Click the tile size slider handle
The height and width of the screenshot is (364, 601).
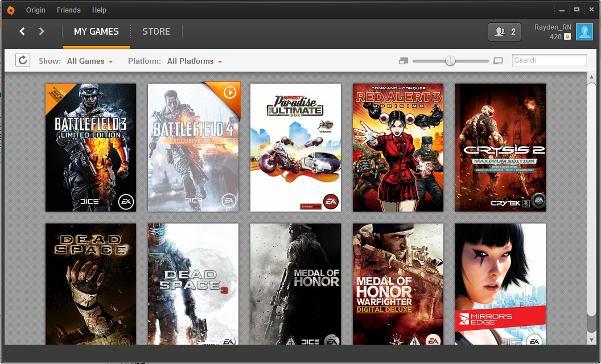coord(450,61)
